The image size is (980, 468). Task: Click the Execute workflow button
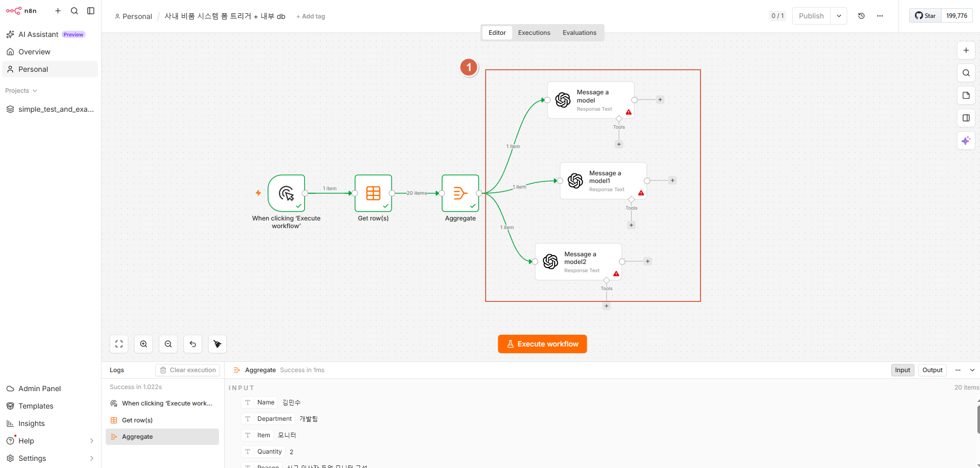tap(542, 344)
